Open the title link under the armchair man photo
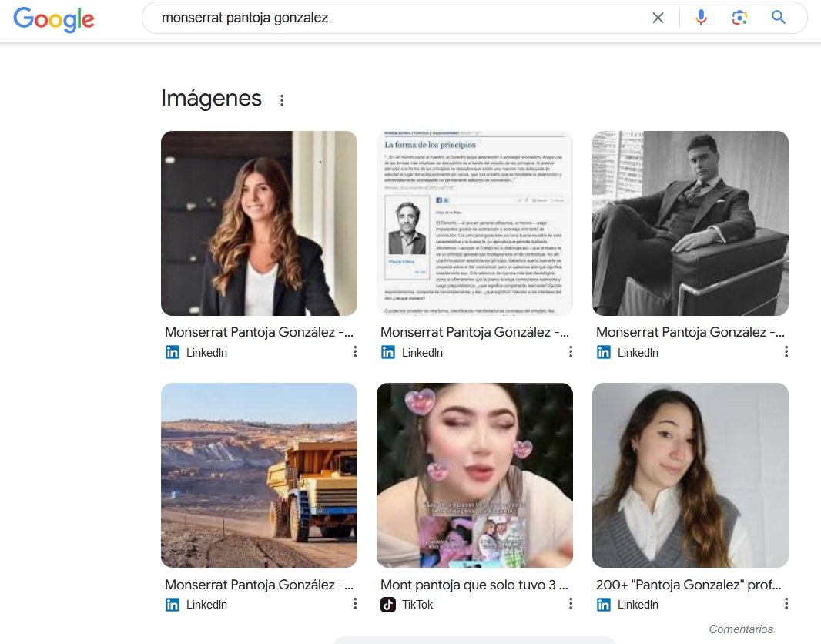Viewport: 821px width, 644px height. tap(690, 332)
